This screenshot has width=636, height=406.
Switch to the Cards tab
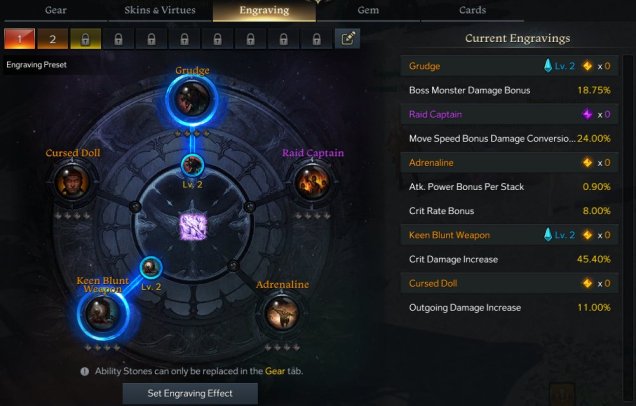pos(473,10)
